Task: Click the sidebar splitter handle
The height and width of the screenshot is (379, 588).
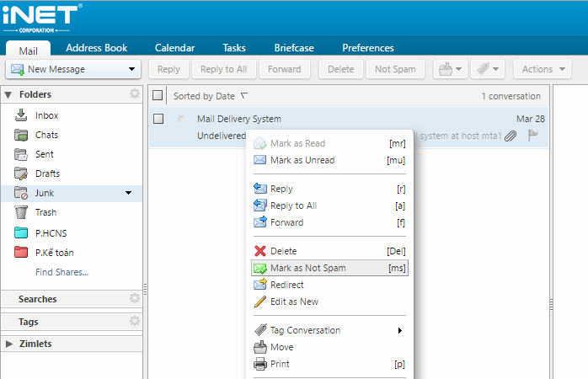Action: point(145,289)
